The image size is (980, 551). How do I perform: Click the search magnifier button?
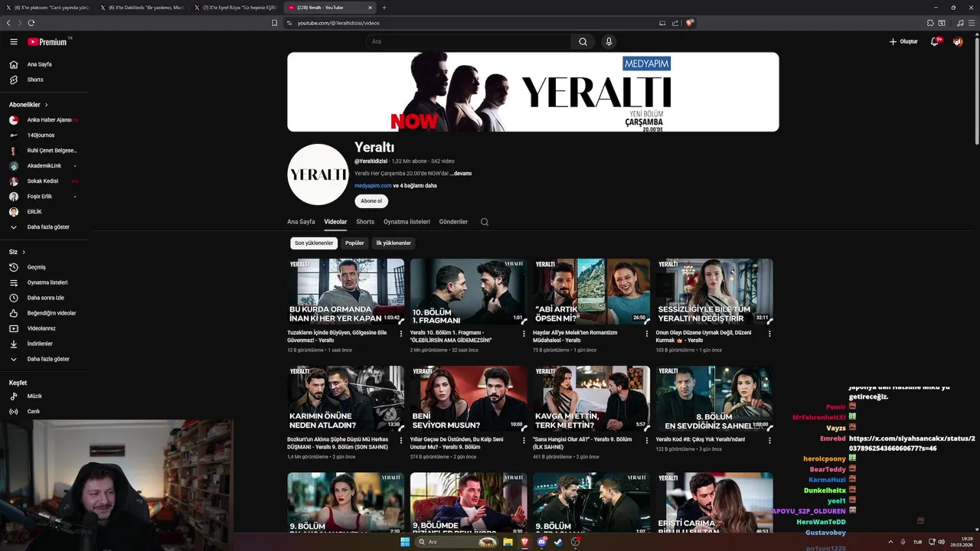[583, 42]
